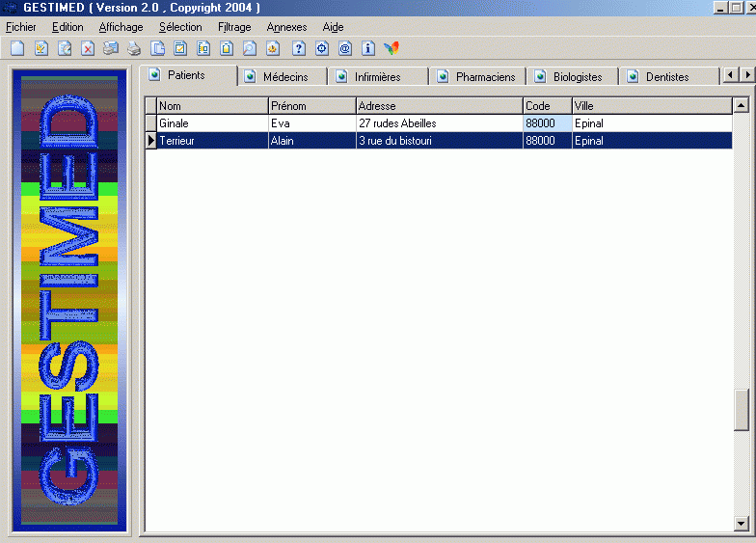Viewport: 756px width, 543px height.
Task: Click the print preview icon with document
Action: (x=110, y=48)
